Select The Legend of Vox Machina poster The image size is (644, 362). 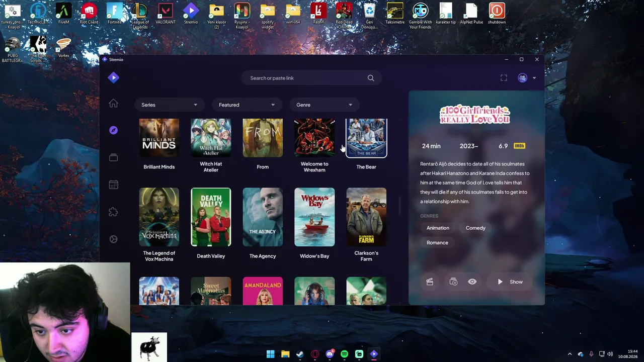click(x=159, y=217)
